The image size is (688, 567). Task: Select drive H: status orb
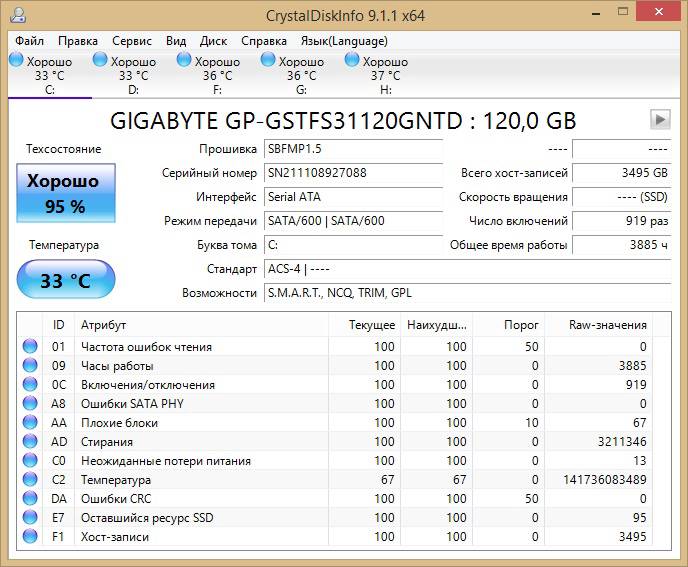click(353, 61)
